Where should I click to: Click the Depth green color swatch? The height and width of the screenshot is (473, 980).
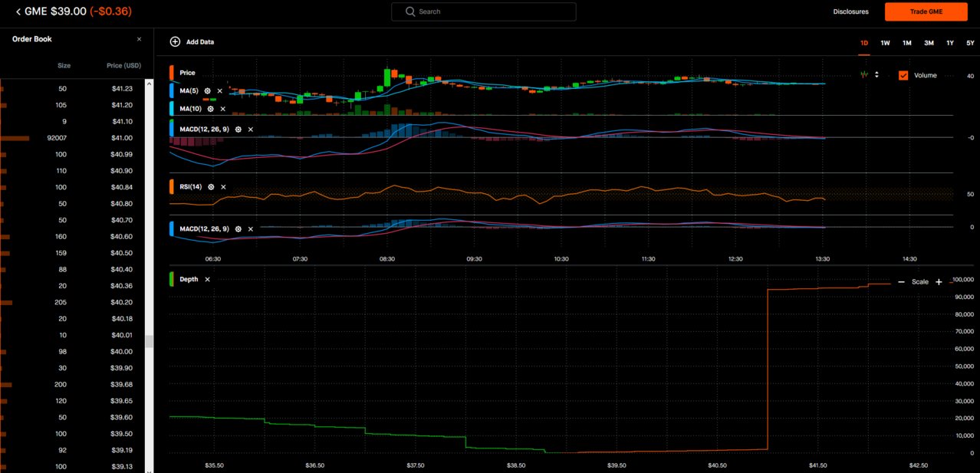(171, 280)
